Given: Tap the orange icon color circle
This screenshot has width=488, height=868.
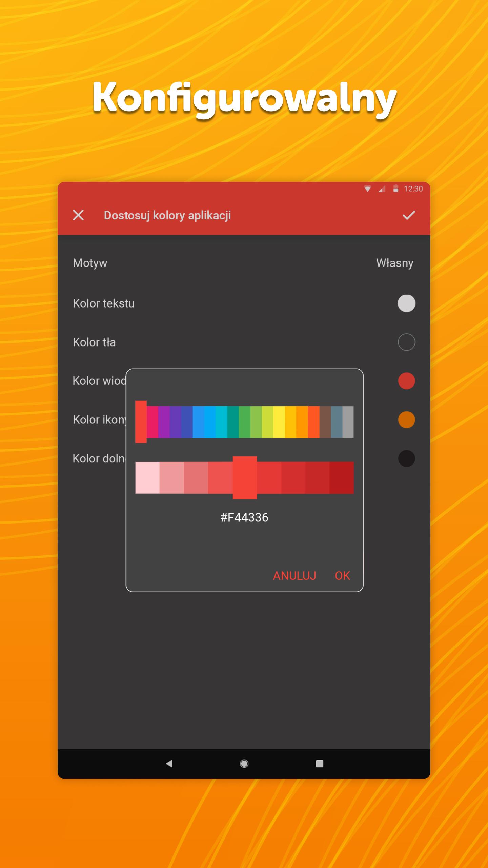Looking at the screenshot, I should click(406, 420).
